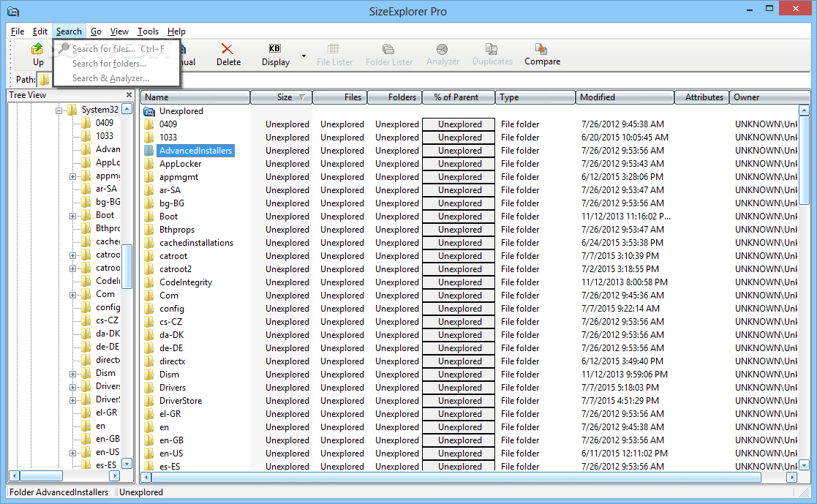The image size is (817, 504).
Task: Open the Tools menu
Action: (148, 31)
